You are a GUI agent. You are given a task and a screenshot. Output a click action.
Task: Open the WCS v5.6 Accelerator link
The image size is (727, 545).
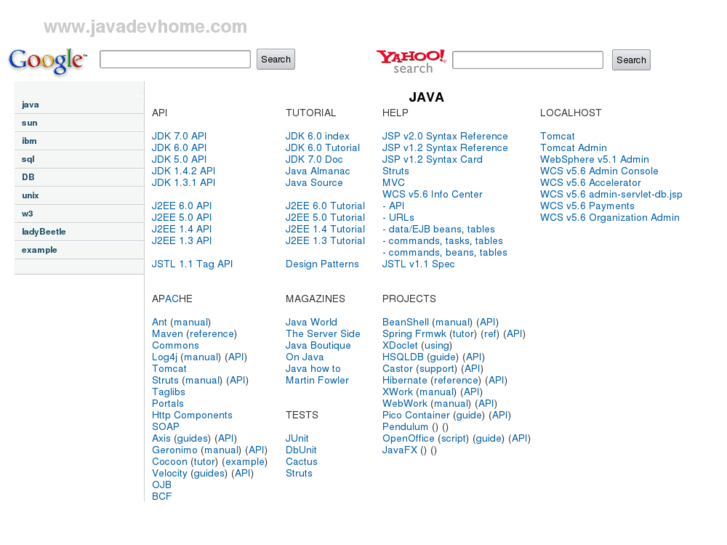point(590,182)
